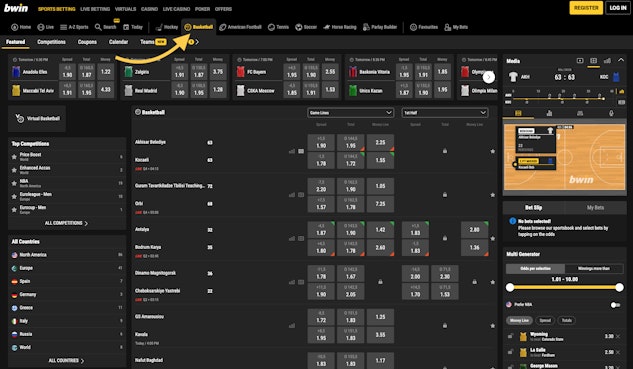Open the Game Lines dropdown

(x=350, y=113)
